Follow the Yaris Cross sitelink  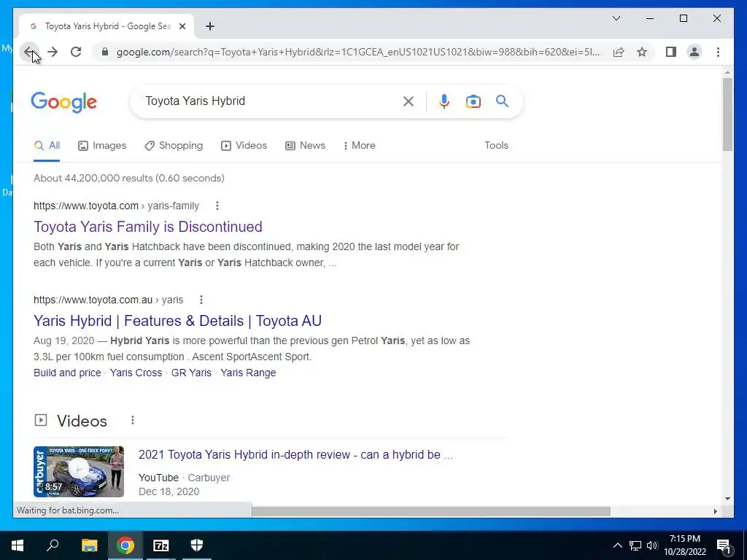136,373
